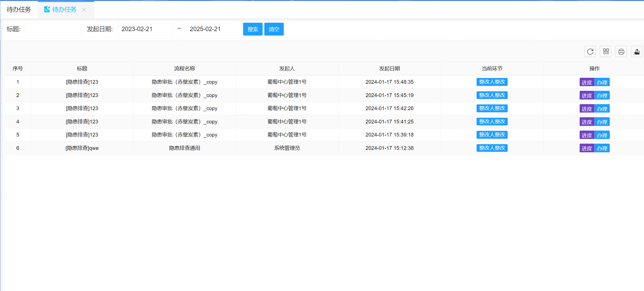The height and width of the screenshot is (291, 644).
Task: Click 进度 for the 15:42:26 row
Action: [x=587, y=109]
